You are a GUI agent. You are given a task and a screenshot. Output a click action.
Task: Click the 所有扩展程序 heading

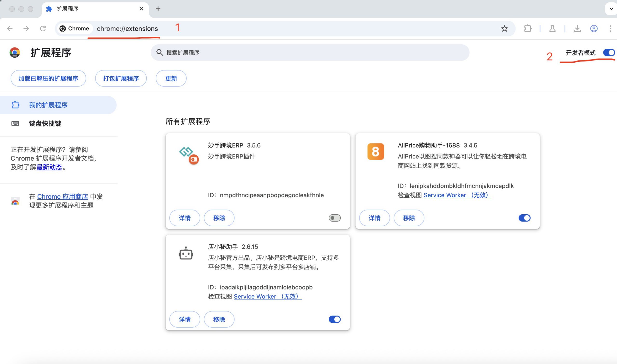click(188, 121)
